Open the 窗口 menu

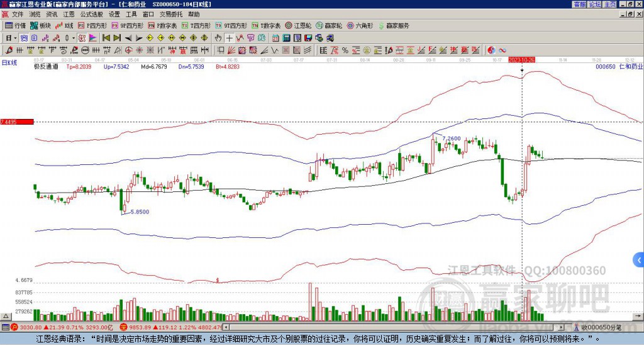point(148,14)
